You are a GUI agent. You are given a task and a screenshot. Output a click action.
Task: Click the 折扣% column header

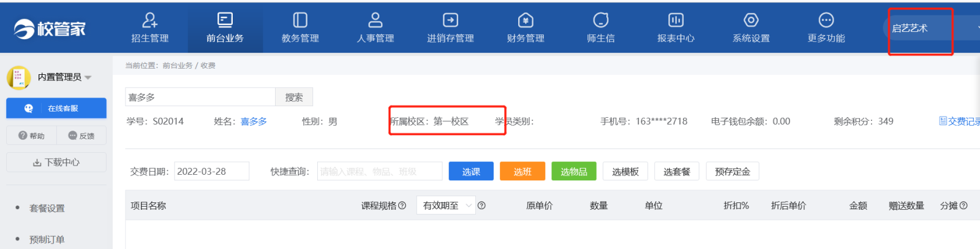736,206
